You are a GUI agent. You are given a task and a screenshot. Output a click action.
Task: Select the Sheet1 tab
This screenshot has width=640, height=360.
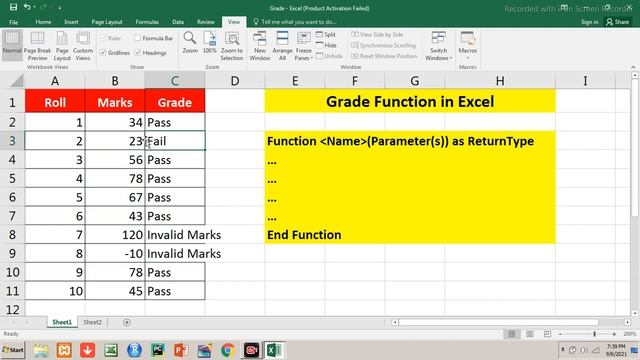(x=62, y=322)
